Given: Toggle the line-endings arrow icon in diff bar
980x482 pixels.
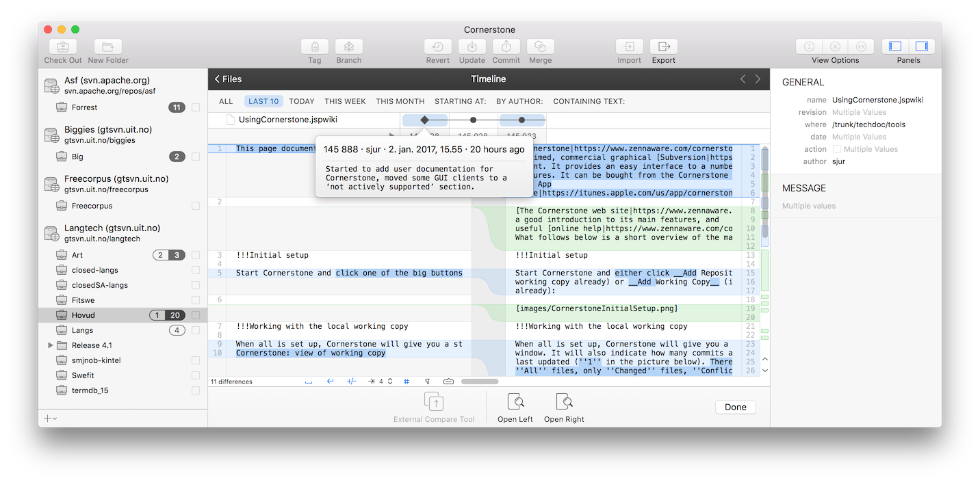Looking at the screenshot, I should click(x=330, y=381).
